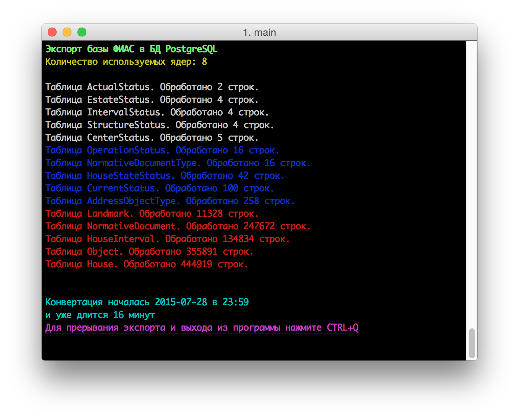This screenshot has height=420, width=519.
Task: Select the 'Таблица Landmark' line
Action: click(152, 214)
